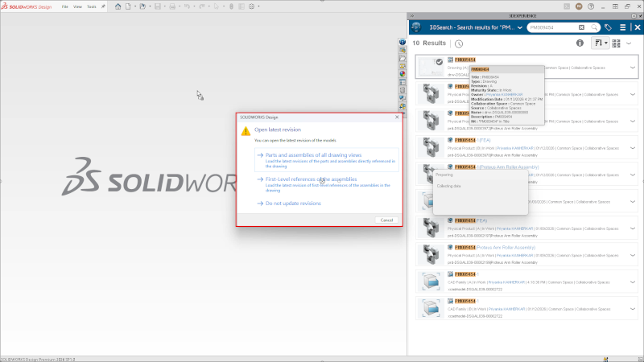Click the information icon above results
Image resolution: width=644 pixels, height=362 pixels.
pyautogui.click(x=580, y=43)
